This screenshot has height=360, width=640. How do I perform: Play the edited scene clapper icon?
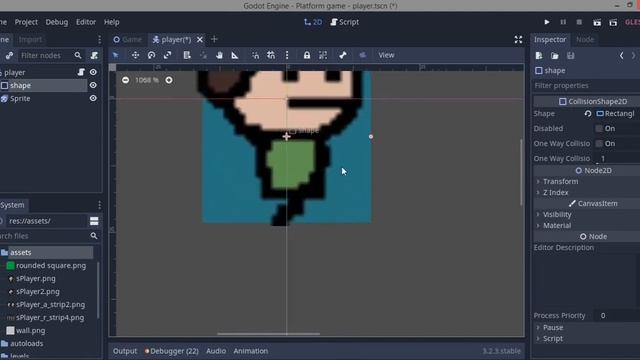point(597,22)
